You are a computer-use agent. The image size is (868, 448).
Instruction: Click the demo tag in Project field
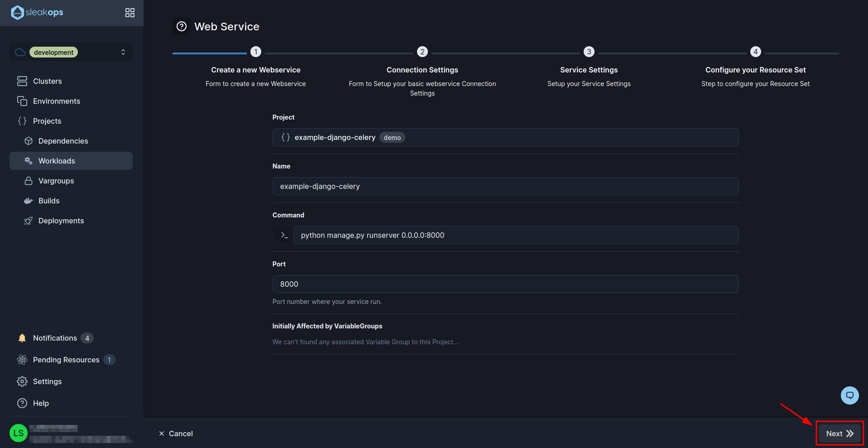click(392, 138)
